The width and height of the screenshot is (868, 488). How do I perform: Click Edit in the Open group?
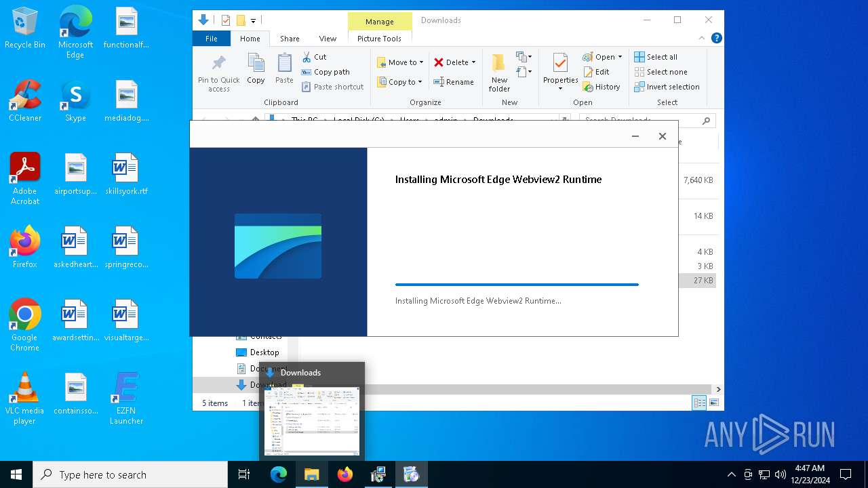click(x=596, y=72)
